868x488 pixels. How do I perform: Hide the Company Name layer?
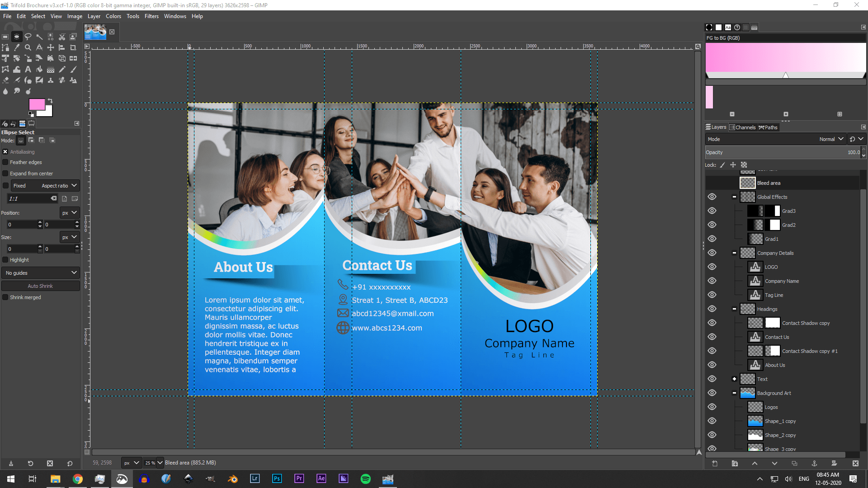712,281
